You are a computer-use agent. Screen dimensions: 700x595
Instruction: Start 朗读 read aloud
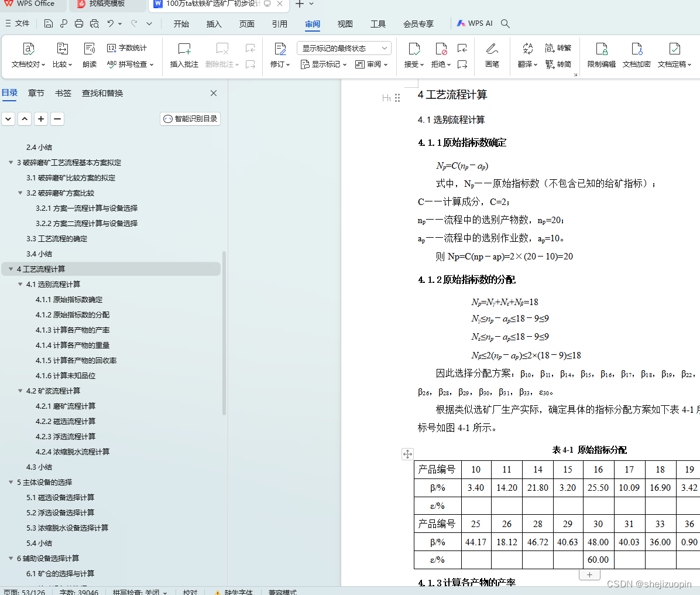(x=90, y=56)
